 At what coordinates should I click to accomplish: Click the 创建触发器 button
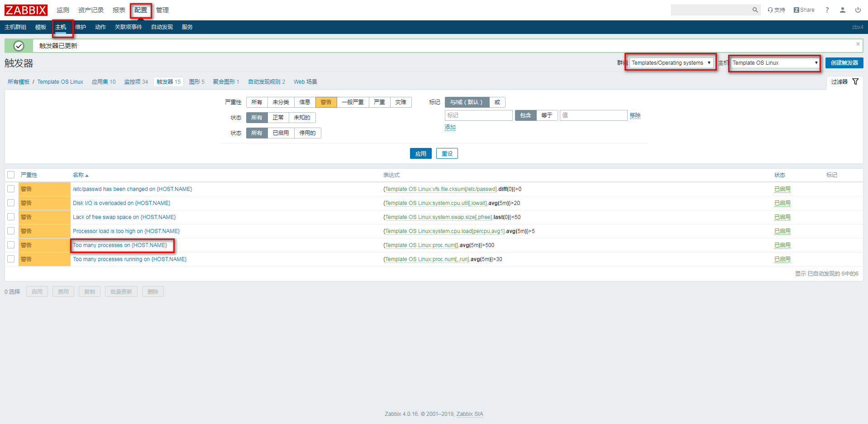pos(844,63)
